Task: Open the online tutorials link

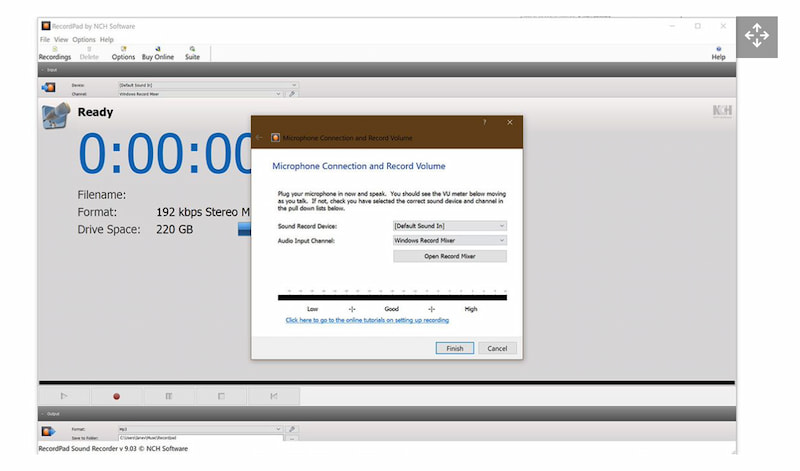Action: [367, 320]
